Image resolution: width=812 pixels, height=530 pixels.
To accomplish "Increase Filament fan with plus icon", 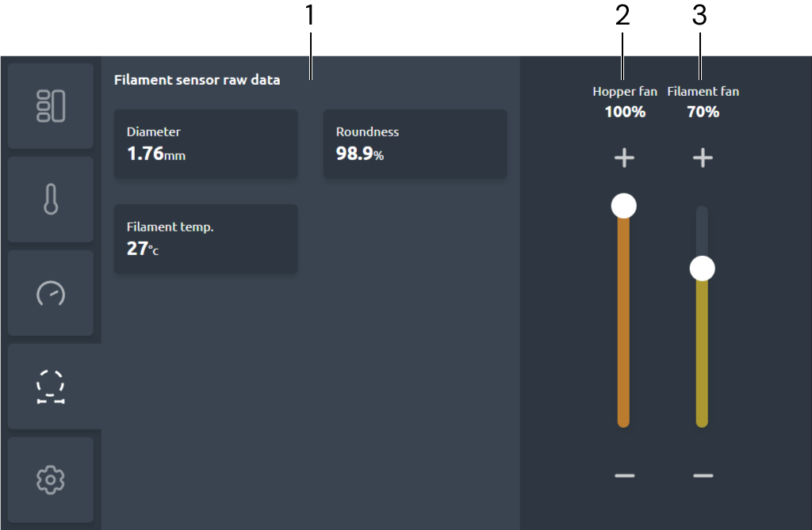I will pos(703,158).
